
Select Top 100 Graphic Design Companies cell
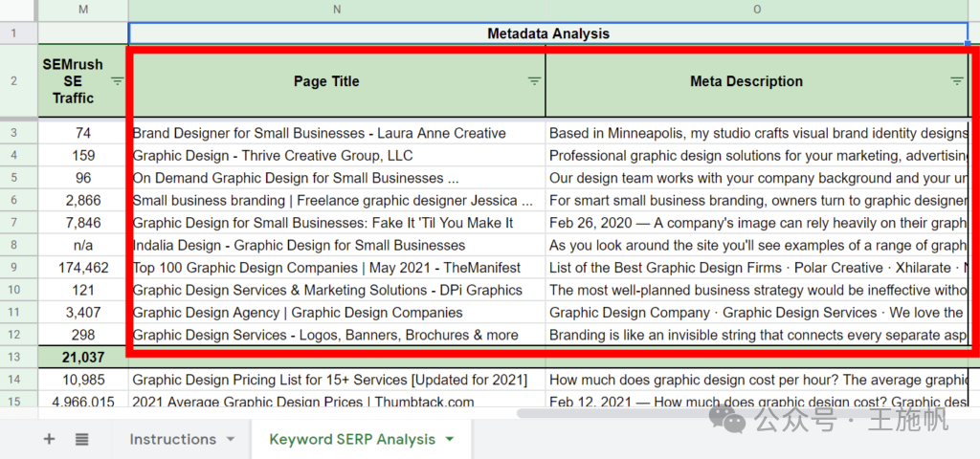[x=337, y=268]
